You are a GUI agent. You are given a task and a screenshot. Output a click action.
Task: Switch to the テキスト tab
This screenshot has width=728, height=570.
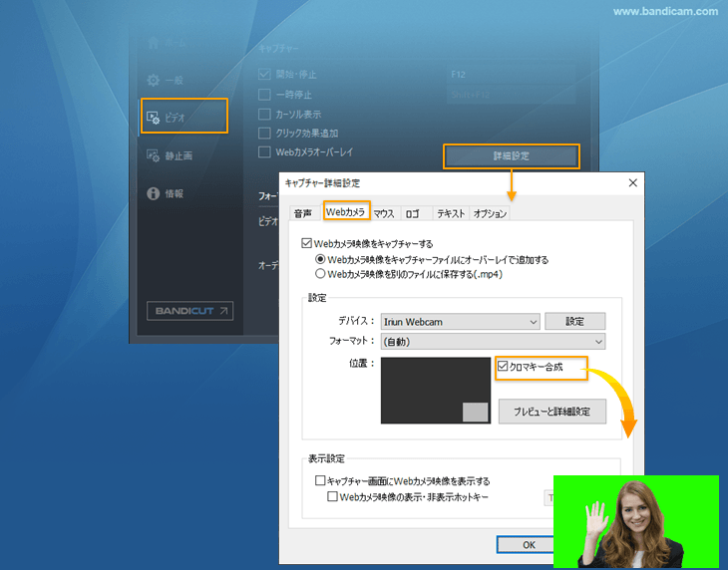pos(451,213)
